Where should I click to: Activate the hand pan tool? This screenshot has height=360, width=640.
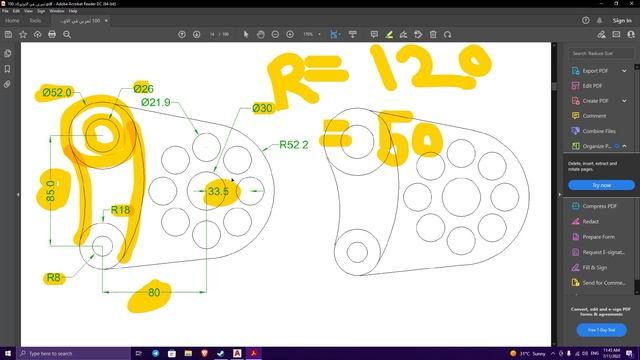pos(260,35)
